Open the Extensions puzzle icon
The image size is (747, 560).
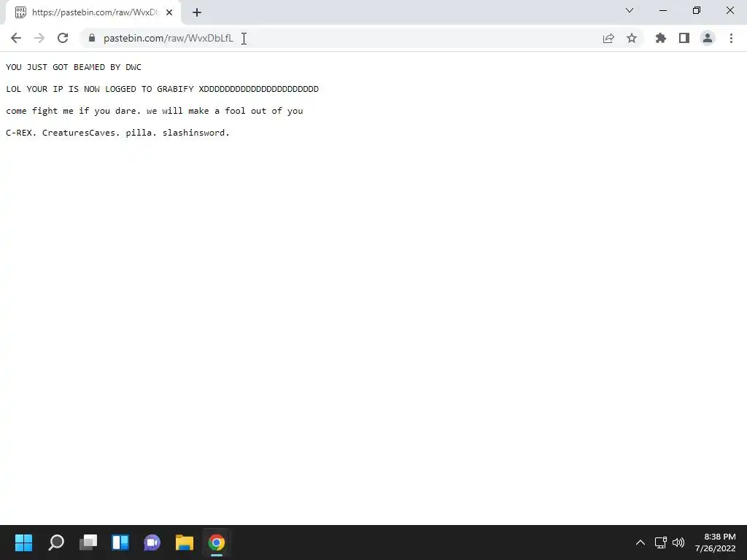(x=661, y=38)
